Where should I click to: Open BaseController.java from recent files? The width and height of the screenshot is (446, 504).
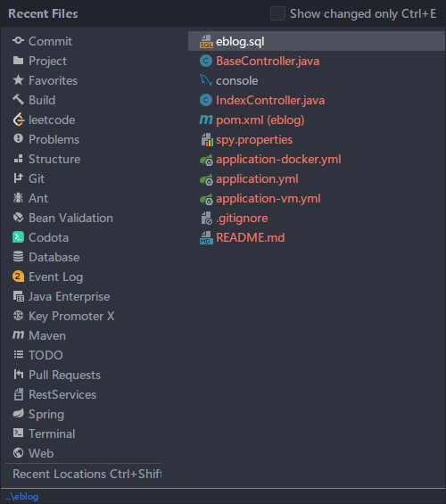268,61
